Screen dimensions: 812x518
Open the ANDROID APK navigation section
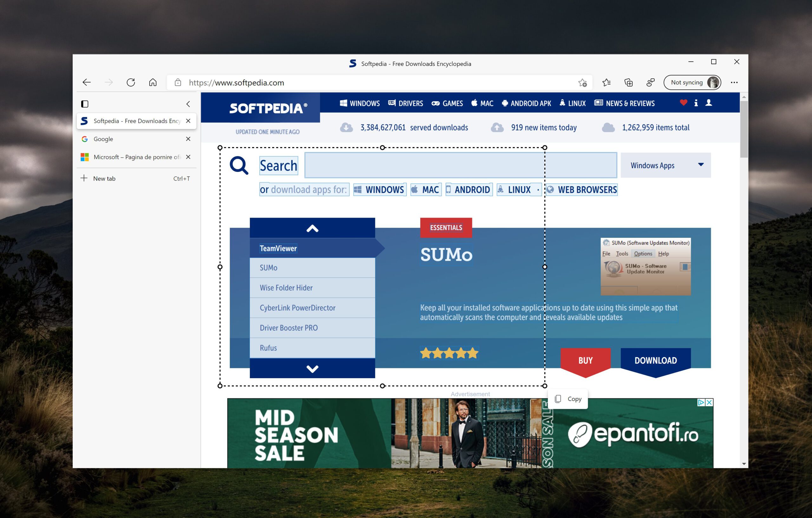click(x=527, y=103)
